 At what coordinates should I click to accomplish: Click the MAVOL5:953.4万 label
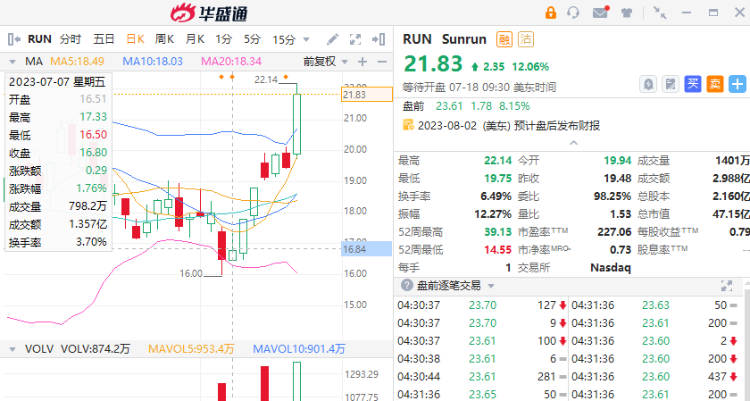coord(191,349)
